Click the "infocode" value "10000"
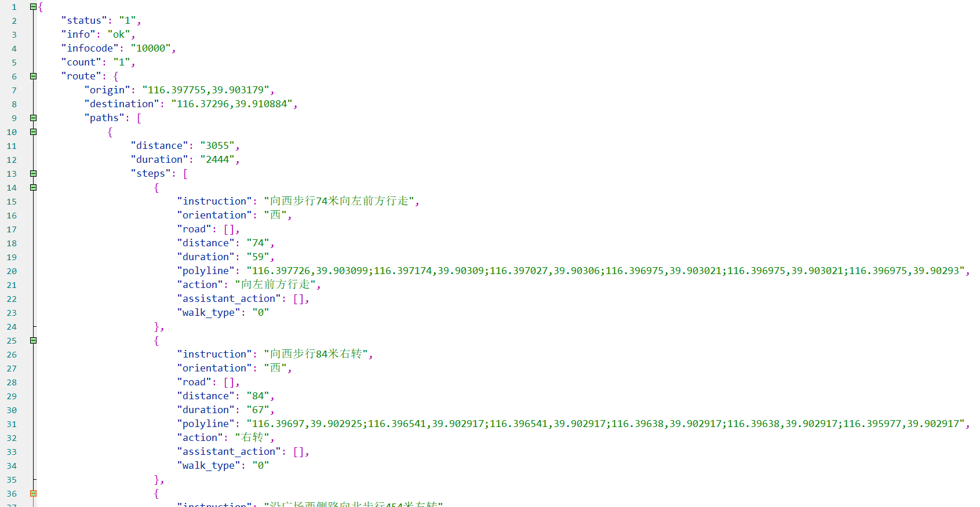This screenshot has height=507, width=980. coord(150,48)
